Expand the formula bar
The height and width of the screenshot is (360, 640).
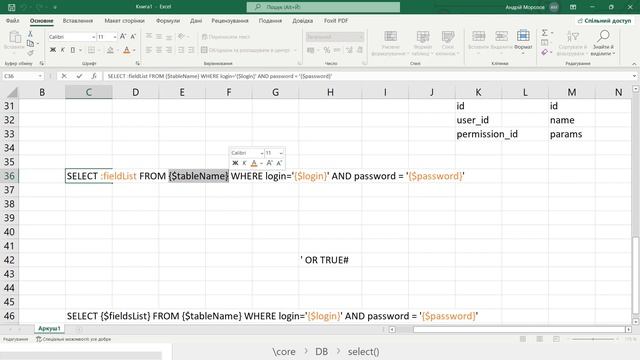click(634, 76)
